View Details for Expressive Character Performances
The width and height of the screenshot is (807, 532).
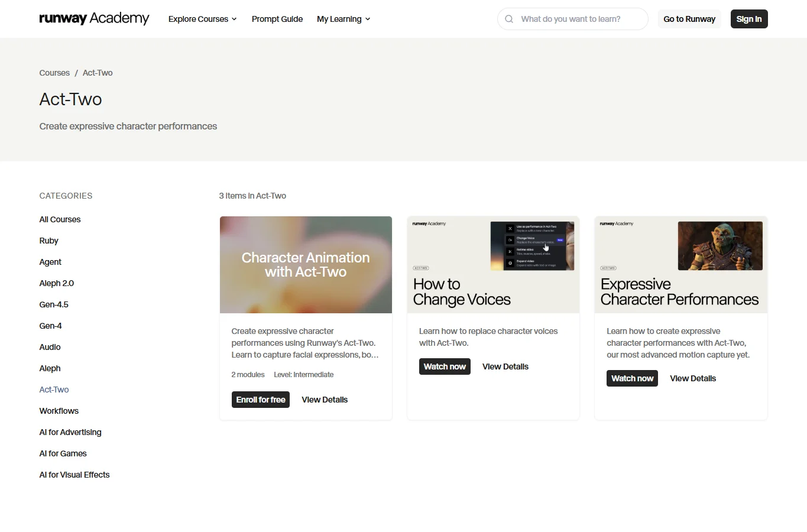[693, 378]
